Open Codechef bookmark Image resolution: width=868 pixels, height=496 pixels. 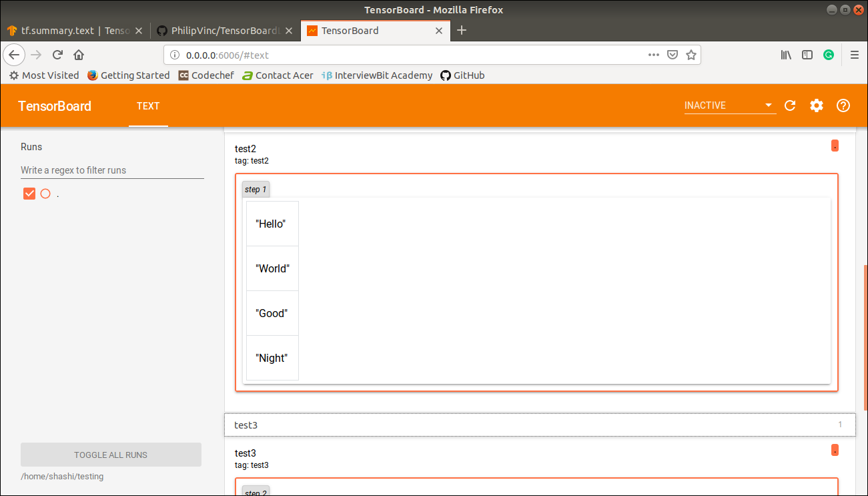tap(206, 75)
